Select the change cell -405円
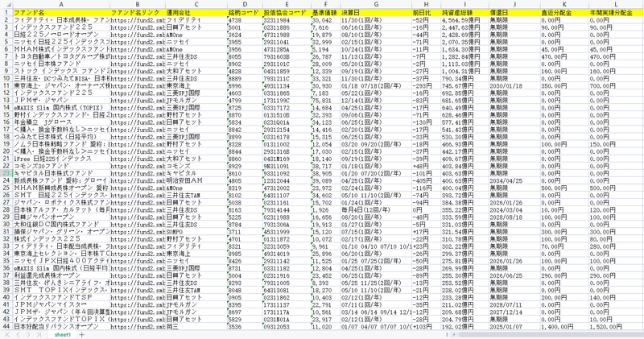644x339 pixels. [x=427, y=180]
